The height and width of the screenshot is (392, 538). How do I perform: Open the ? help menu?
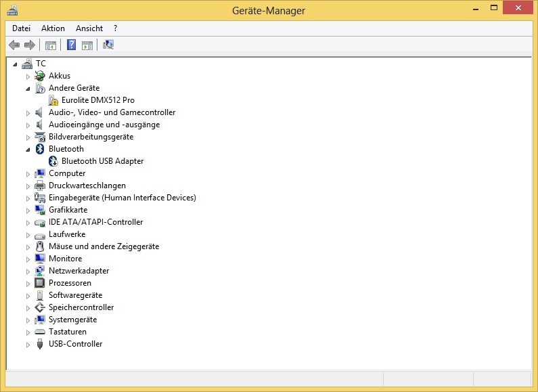click(115, 28)
